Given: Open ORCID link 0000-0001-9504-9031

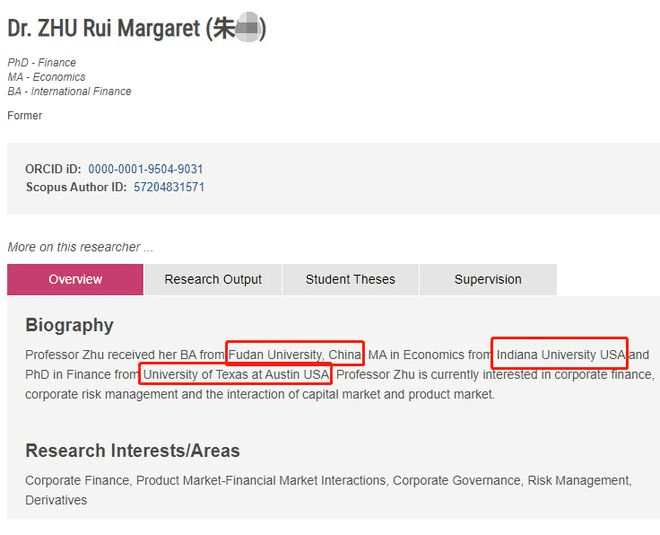Looking at the screenshot, I should point(145,169).
